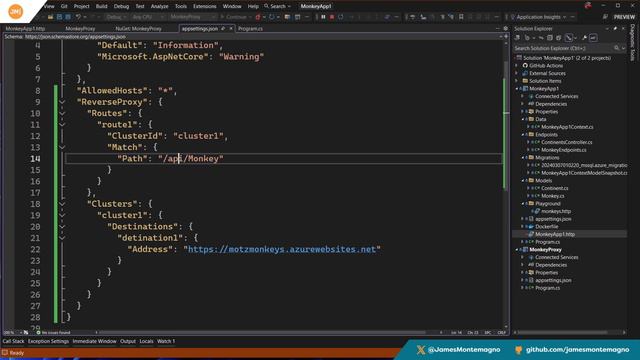Collapse the Match block on line 13
This screenshot has width=640, height=360.
tap(62, 147)
